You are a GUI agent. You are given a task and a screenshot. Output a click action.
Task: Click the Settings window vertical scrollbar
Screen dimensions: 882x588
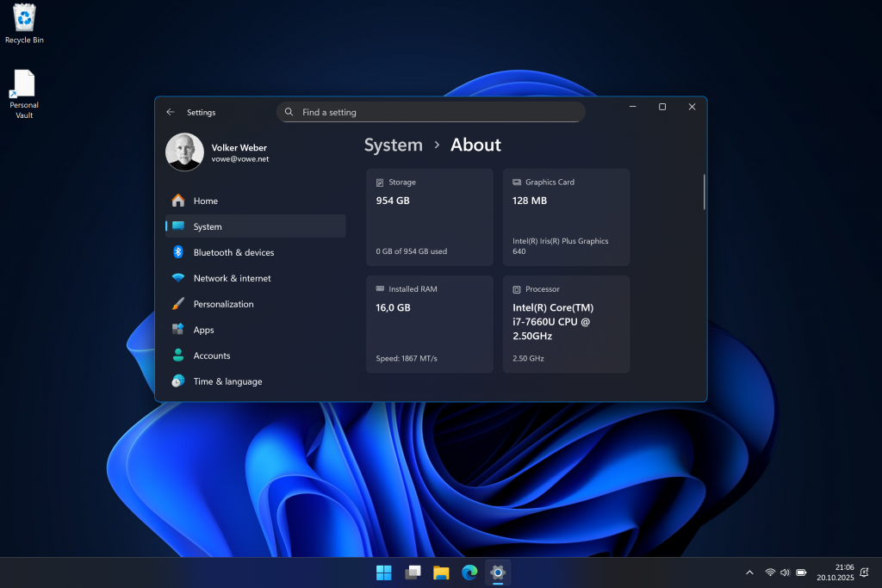click(x=704, y=192)
